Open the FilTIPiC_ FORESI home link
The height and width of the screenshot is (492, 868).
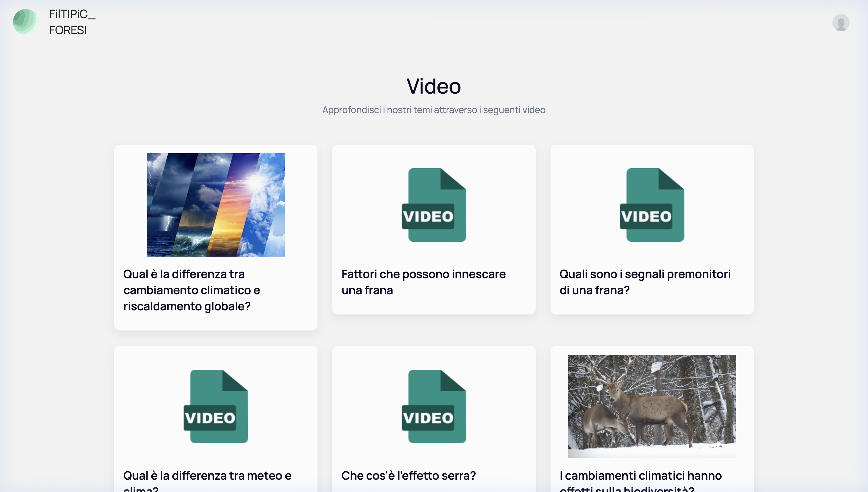(72, 22)
